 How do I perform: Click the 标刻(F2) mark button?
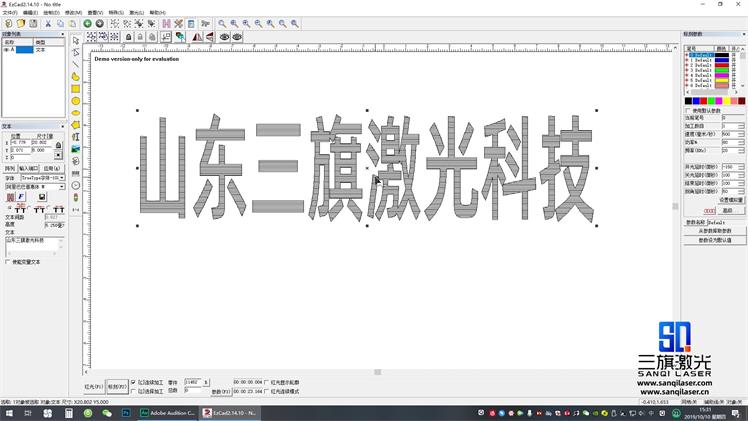pos(117,387)
